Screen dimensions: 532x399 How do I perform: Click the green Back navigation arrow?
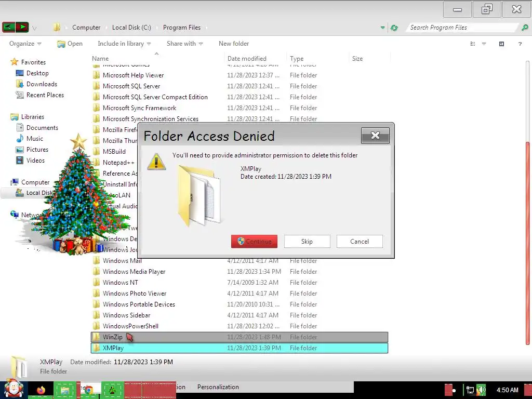[8, 27]
